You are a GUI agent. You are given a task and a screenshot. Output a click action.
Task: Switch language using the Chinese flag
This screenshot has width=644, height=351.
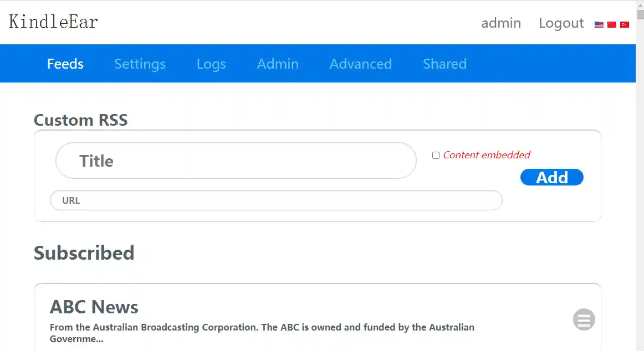click(x=612, y=24)
